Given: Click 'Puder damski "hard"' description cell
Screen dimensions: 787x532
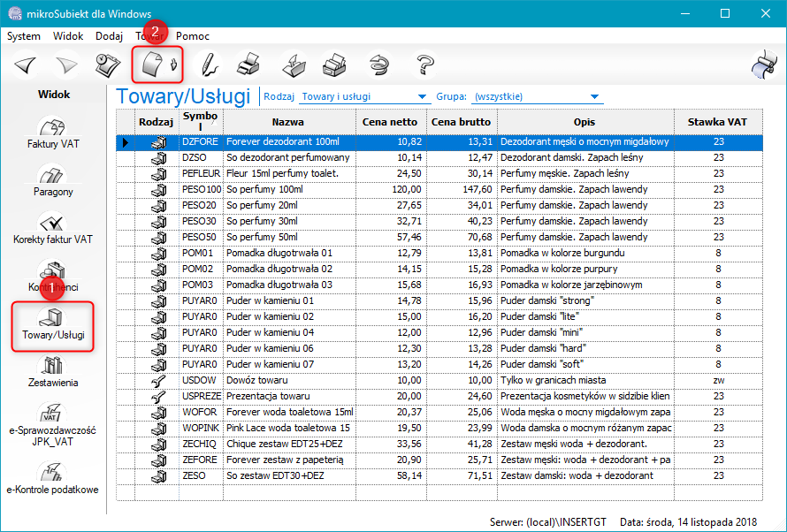Looking at the screenshot, I should click(585, 348).
